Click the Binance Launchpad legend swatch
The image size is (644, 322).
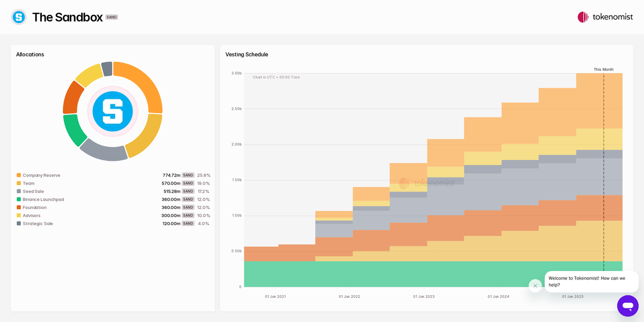coord(19,199)
